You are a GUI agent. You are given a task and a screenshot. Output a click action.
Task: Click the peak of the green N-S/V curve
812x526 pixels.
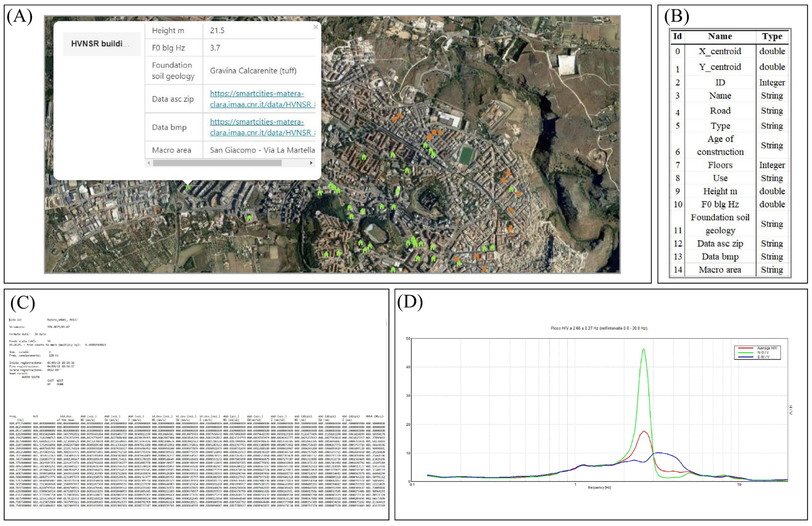click(643, 349)
